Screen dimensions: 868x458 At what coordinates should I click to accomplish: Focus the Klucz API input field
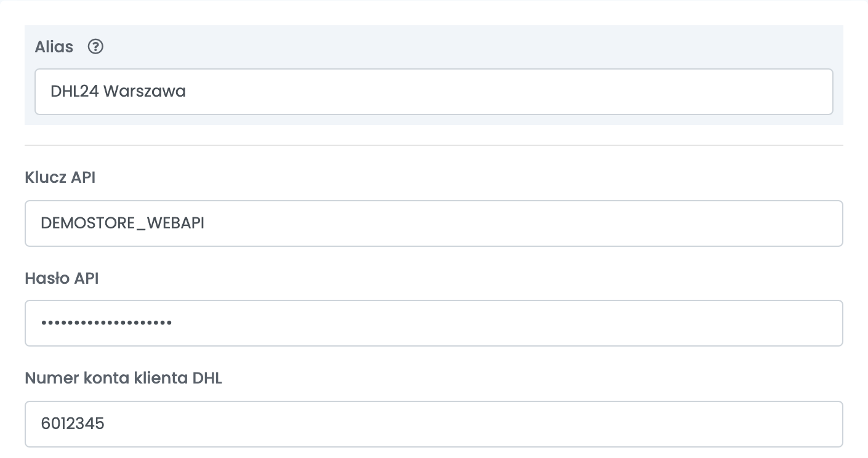coord(434,223)
